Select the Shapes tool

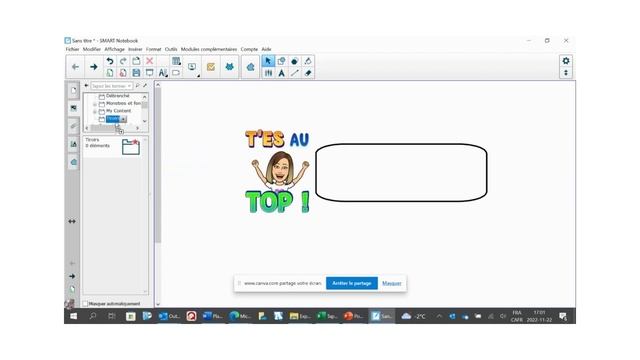coord(281,61)
